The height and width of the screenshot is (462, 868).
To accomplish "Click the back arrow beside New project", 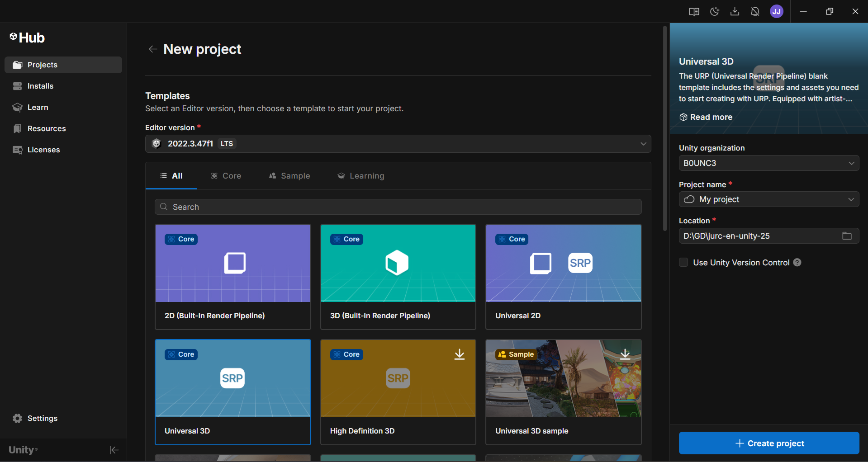I will (153, 49).
